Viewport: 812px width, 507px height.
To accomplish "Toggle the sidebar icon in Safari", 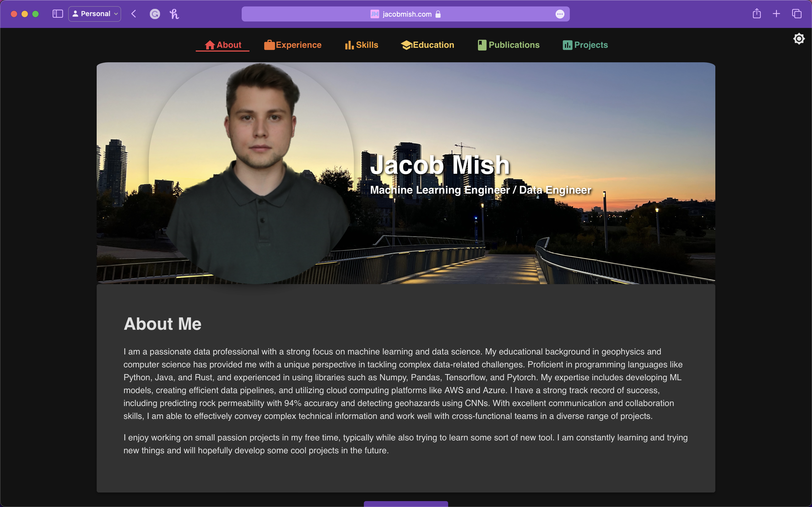I will point(57,14).
